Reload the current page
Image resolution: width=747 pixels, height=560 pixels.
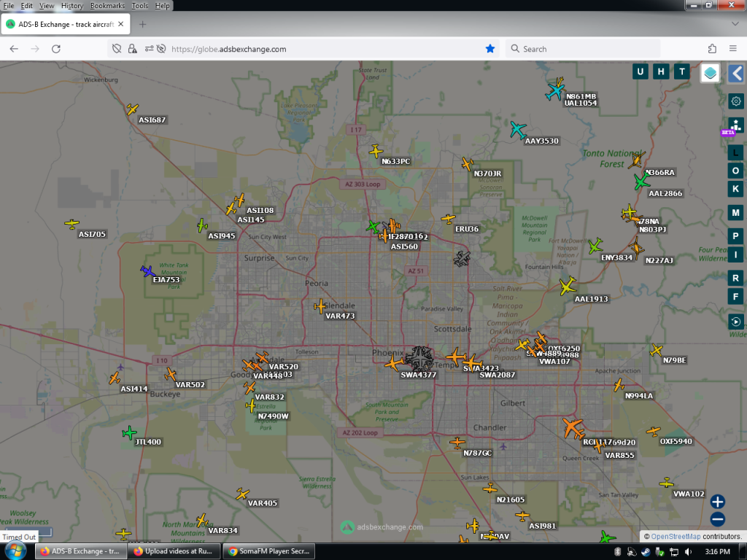pyautogui.click(x=56, y=49)
